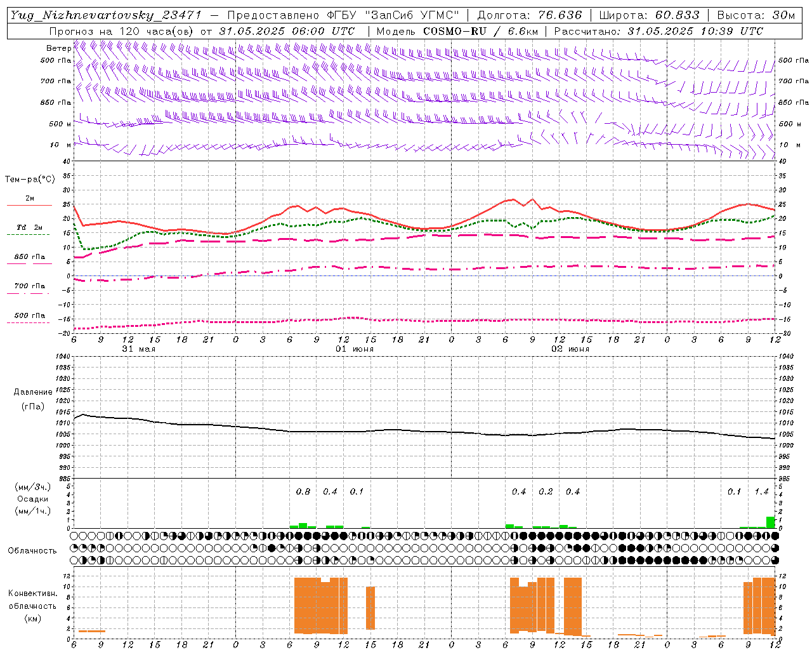Viewport: 812px width, 650px height.
Task: Click the 1.4 precipitation total value
Action: click(x=761, y=491)
